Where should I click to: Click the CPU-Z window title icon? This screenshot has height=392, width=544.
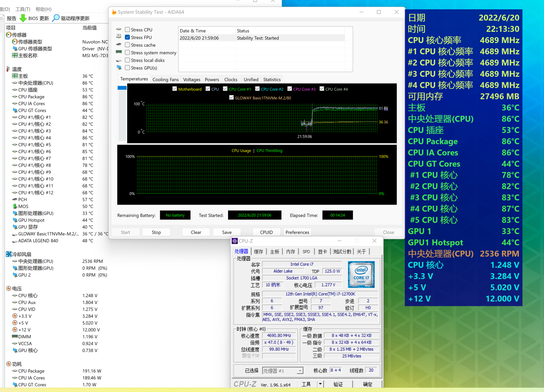click(235, 241)
